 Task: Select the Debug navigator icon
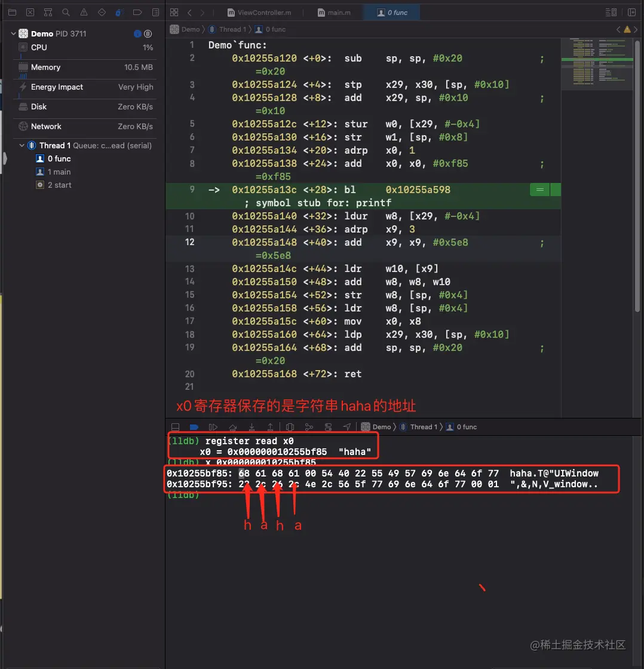(x=119, y=13)
